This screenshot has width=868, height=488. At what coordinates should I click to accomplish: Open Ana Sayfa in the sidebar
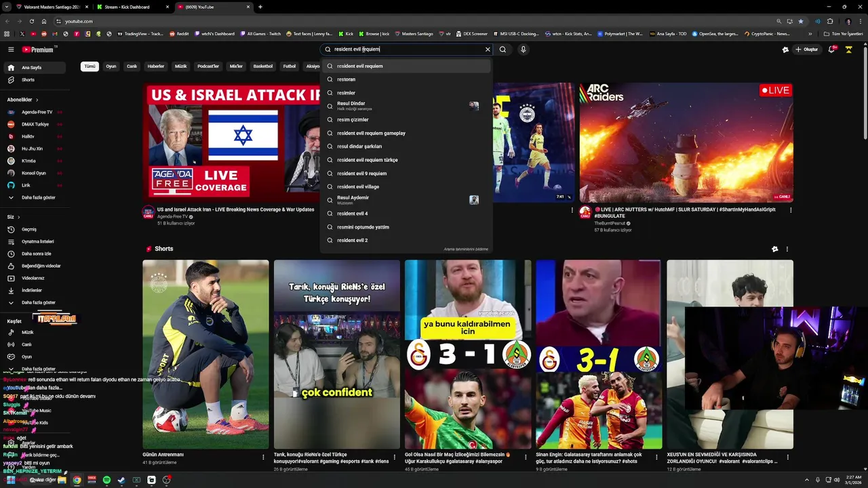coord(35,68)
